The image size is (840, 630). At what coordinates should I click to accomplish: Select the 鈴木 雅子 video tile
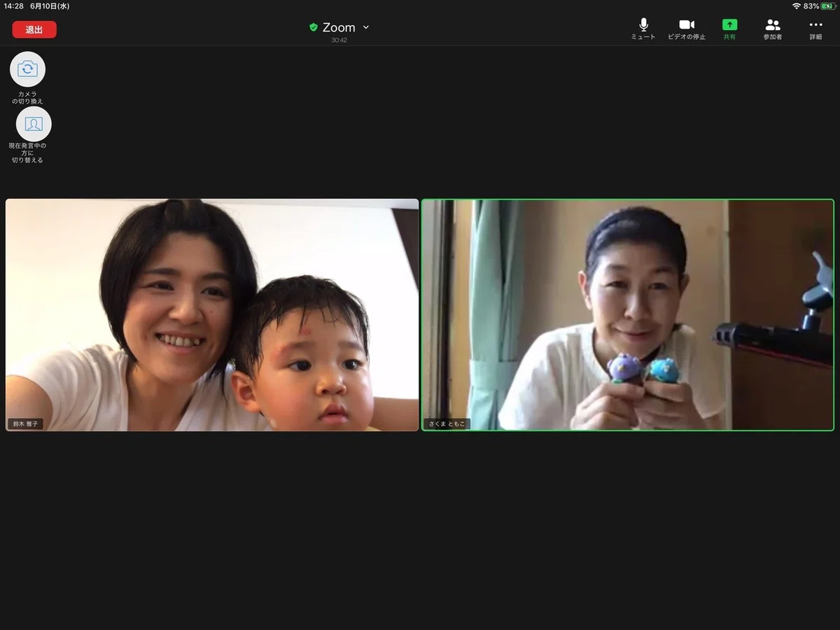(212, 315)
